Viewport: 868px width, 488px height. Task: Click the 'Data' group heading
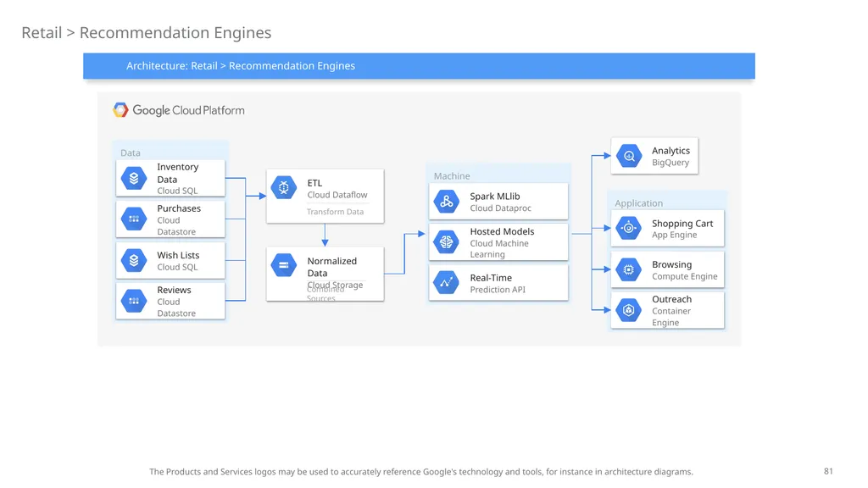pos(130,152)
